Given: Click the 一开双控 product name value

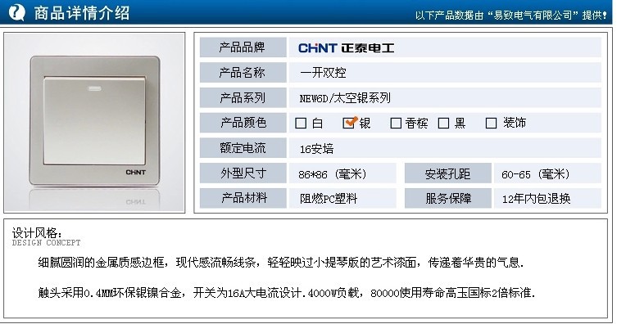Looking at the screenshot, I should pos(324,73).
